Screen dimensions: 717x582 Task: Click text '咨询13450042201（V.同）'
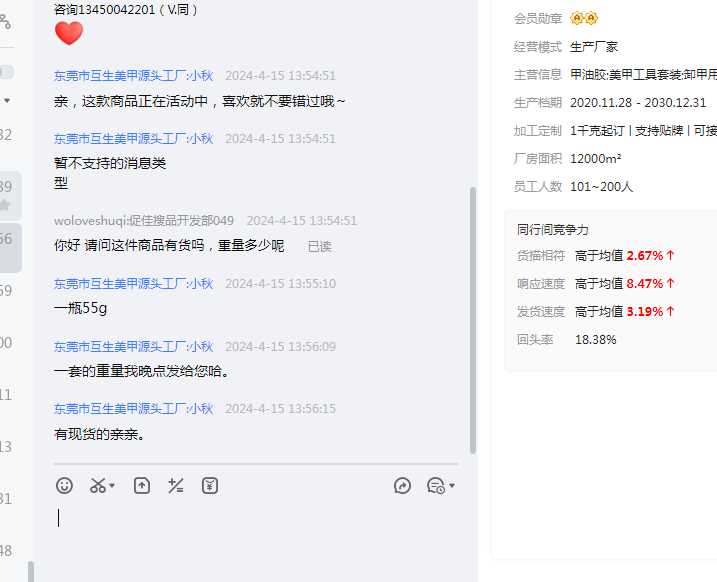[126, 10]
